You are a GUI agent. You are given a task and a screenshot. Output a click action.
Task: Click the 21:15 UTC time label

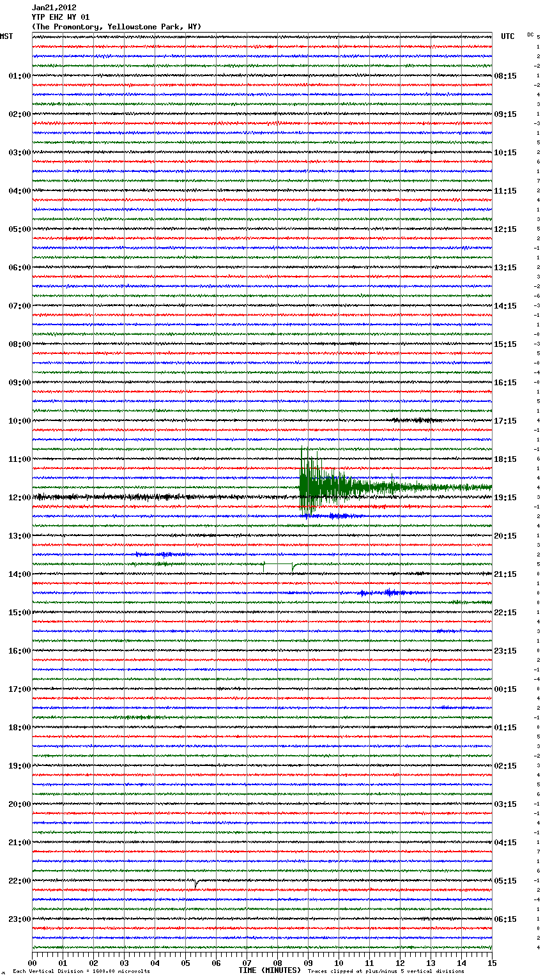[505, 574]
